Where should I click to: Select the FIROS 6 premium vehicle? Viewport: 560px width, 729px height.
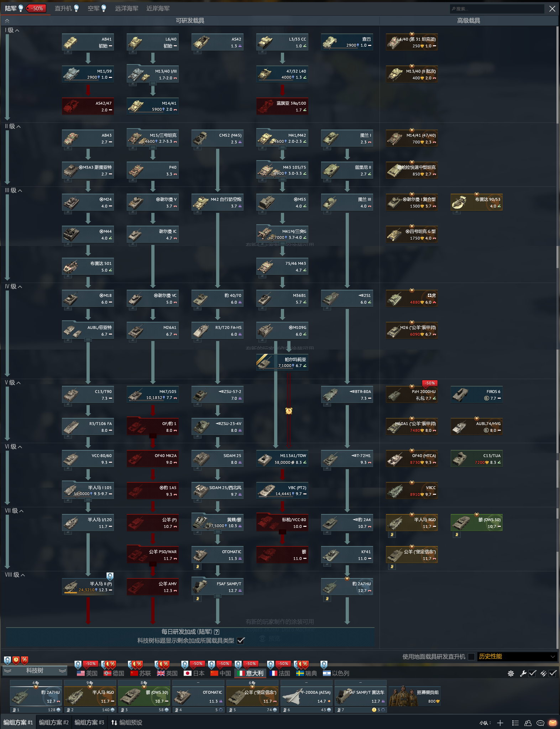[x=477, y=394]
